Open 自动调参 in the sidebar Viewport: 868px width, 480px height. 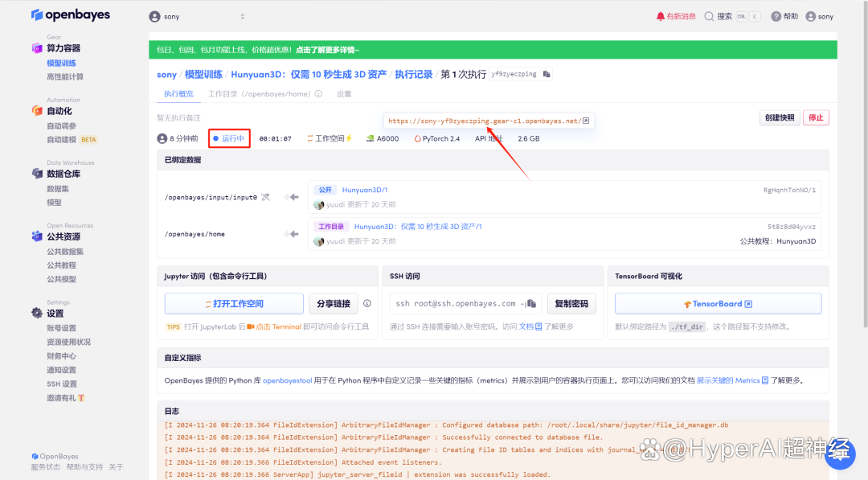(61, 125)
